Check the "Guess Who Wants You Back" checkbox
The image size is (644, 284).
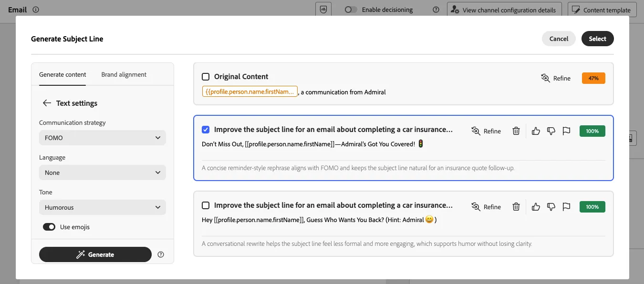[x=206, y=205]
